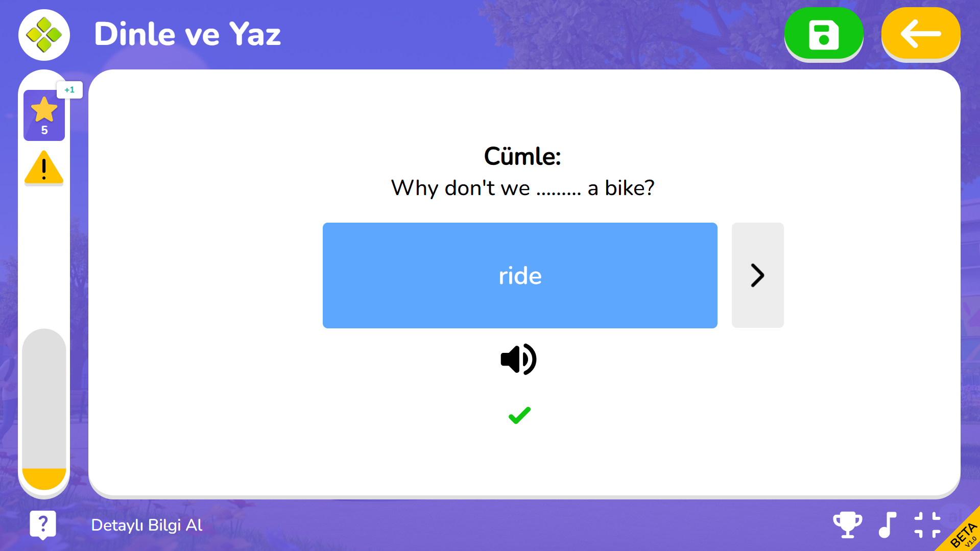
Task: Toggle fullscreen exit icon
Action: 927,525
